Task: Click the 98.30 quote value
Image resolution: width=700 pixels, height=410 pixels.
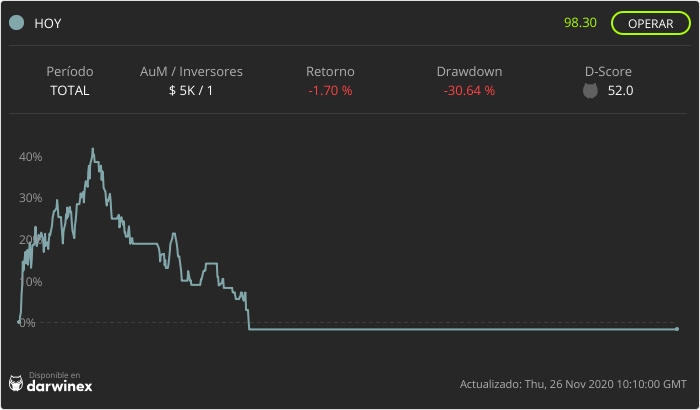Action: 580,23
